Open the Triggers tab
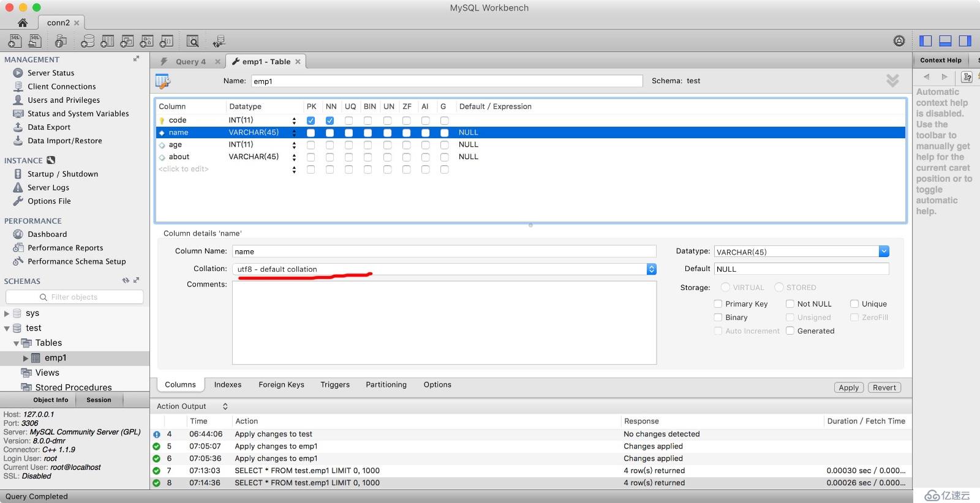The width and height of the screenshot is (980, 503). point(335,385)
